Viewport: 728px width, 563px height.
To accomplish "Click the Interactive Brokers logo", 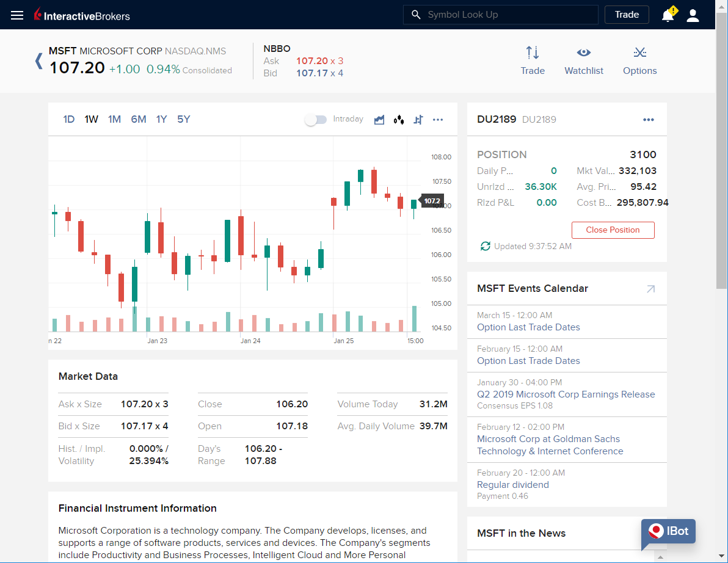I will (82, 15).
